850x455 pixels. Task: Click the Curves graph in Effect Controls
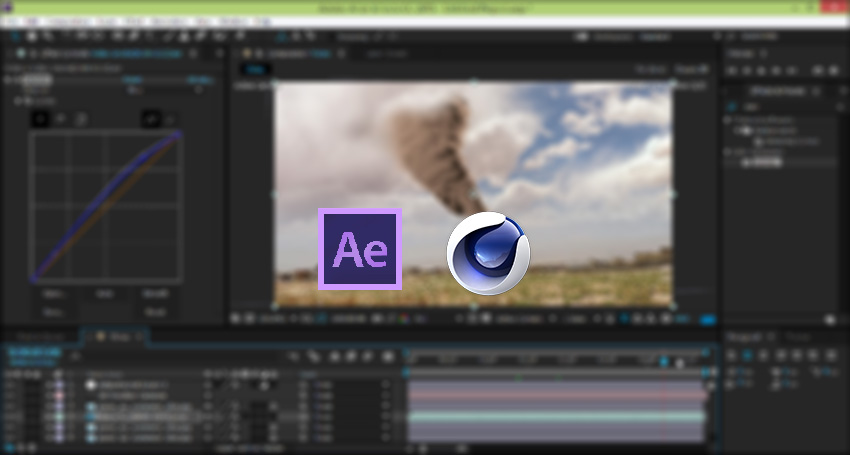[x=106, y=207]
